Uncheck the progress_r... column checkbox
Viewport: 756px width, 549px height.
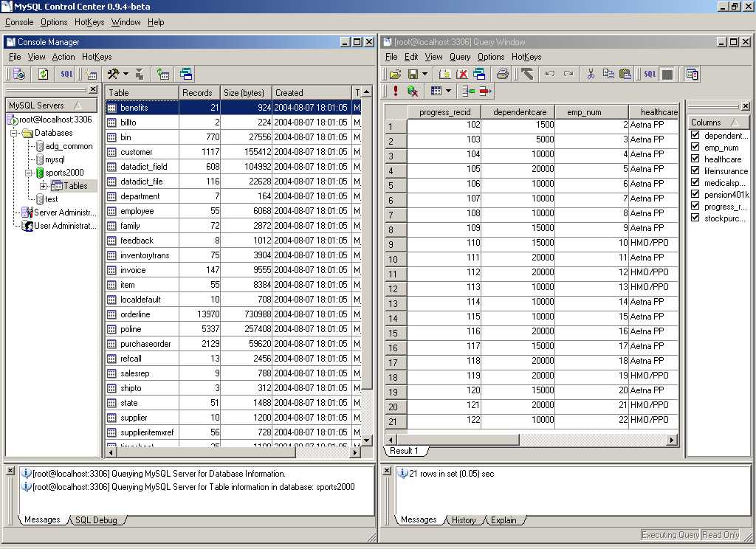coord(695,206)
